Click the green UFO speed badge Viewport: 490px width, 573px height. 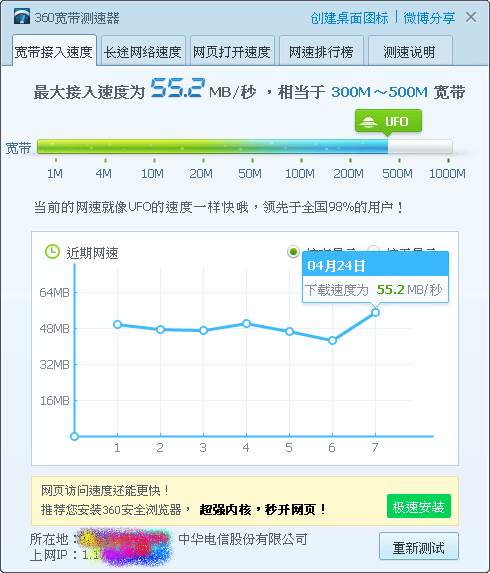pyautogui.click(x=388, y=121)
